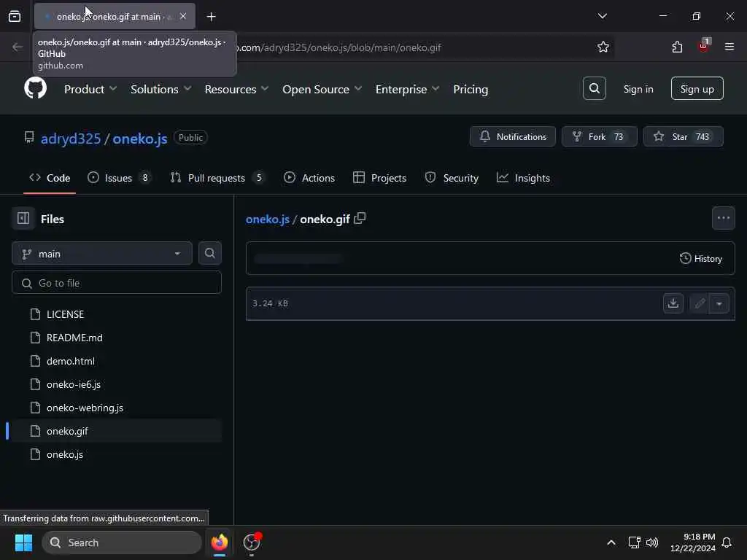747x560 pixels.
Task: Search this repository's files magnifier button
Action: (x=209, y=253)
